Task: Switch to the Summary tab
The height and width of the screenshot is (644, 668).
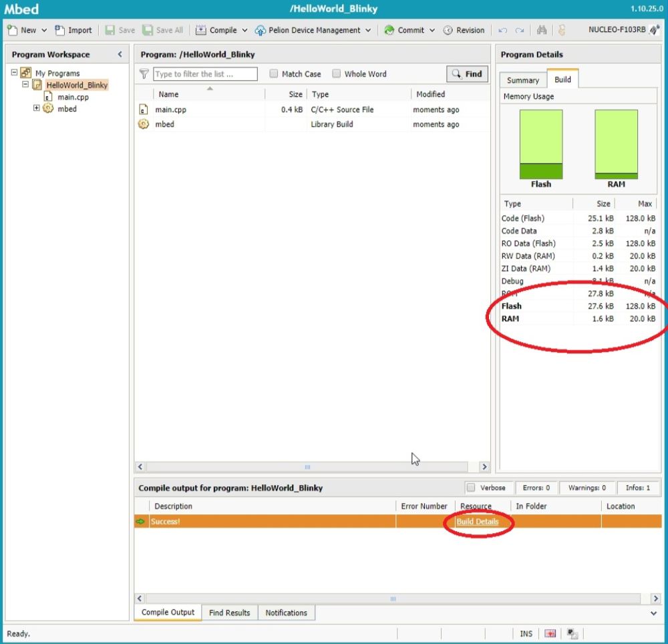Action: pos(523,80)
